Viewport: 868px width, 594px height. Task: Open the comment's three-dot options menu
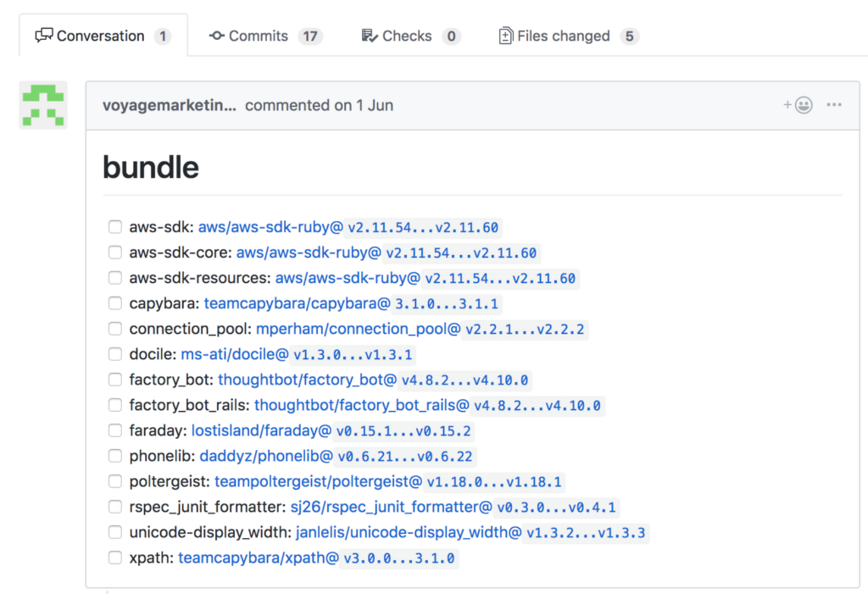coord(834,105)
